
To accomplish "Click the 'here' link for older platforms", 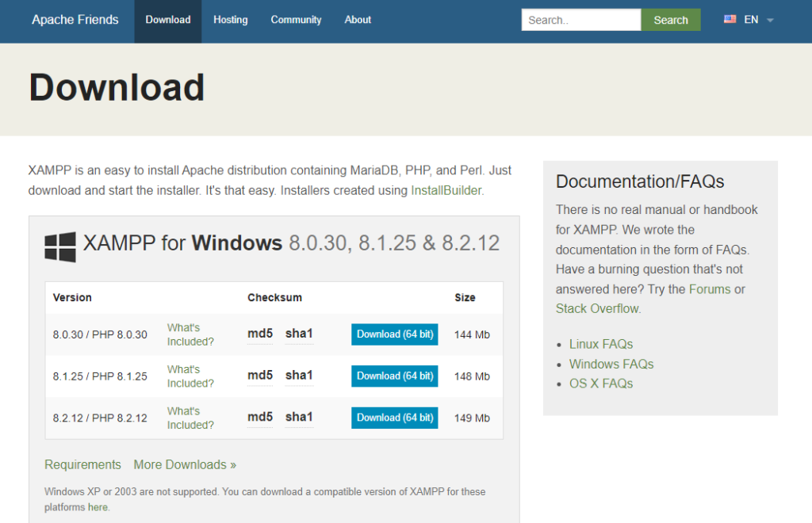I will click(98, 507).
